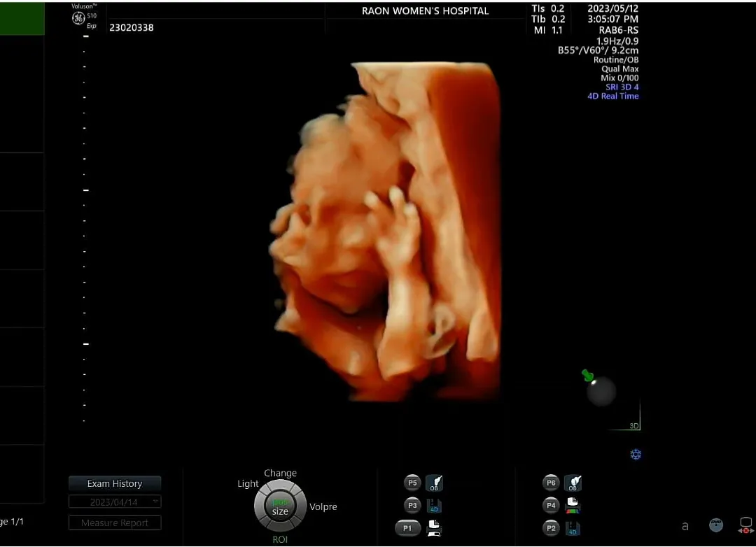
Task: Click the P4 assignment button
Action: tap(551, 505)
